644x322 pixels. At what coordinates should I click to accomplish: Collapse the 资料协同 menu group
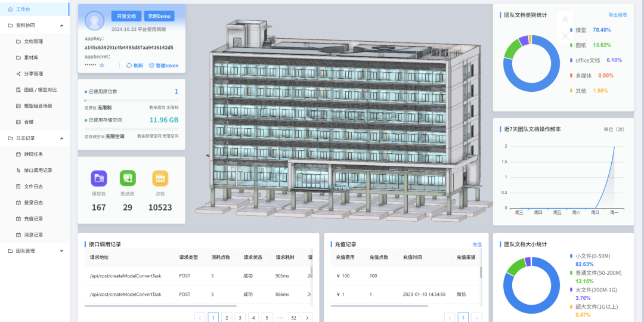[x=61, y=26]
